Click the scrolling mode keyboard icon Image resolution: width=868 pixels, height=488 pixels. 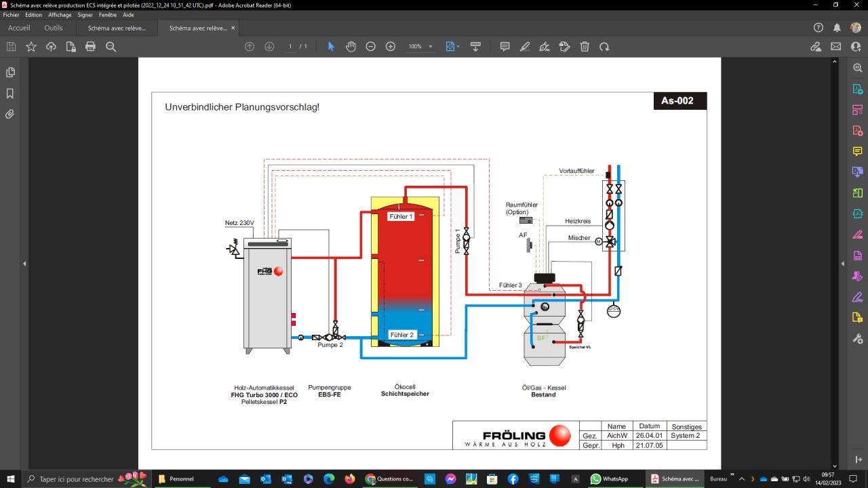[475, 47]
